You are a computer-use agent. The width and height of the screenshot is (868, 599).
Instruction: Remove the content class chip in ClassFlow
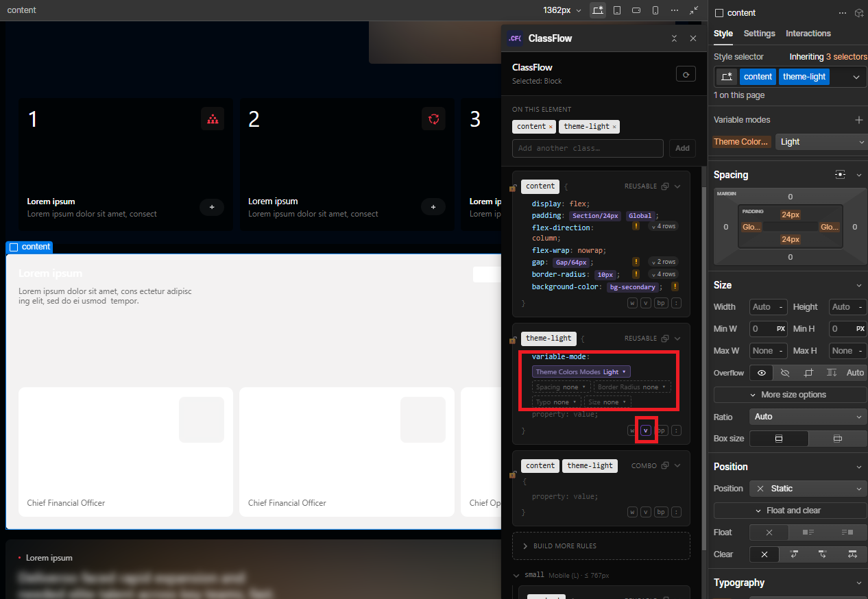[551, 127]
